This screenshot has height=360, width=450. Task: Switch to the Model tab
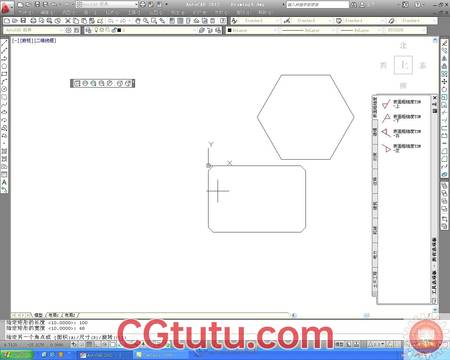coord(38,315)
